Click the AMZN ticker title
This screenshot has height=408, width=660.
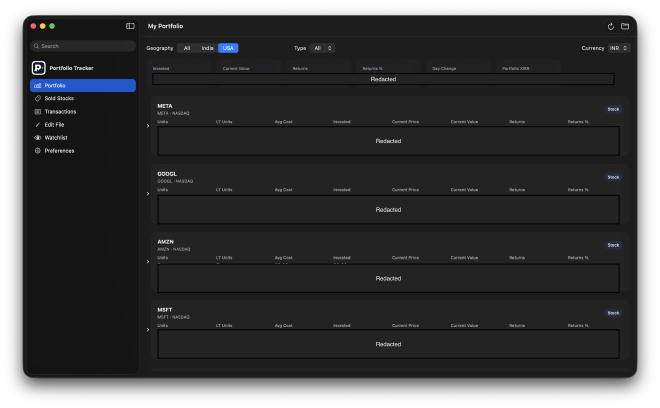click(x=165, y=242)
